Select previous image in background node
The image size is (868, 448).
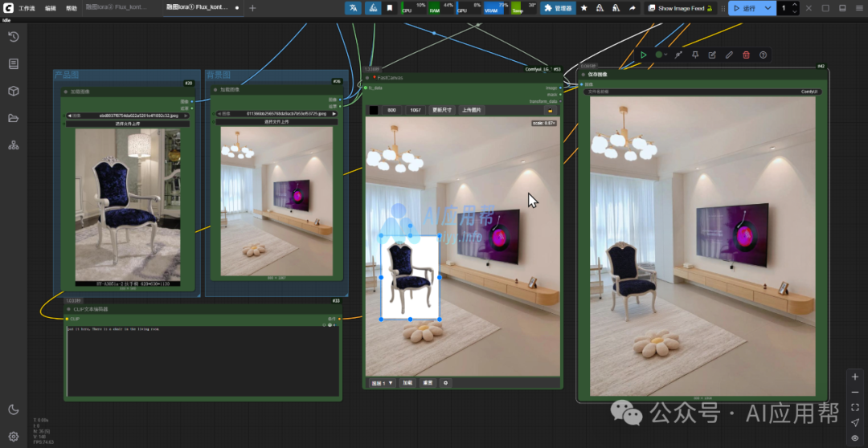219,113
